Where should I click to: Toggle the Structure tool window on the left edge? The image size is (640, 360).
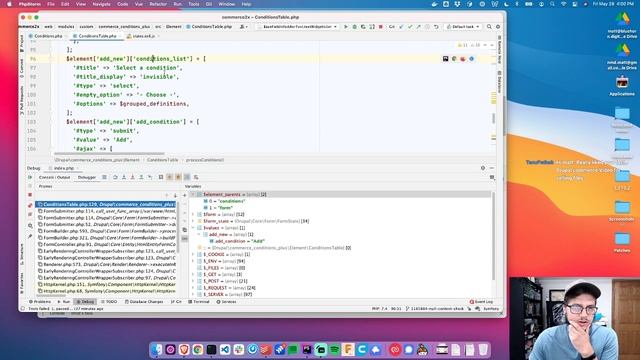pos(22,255)
